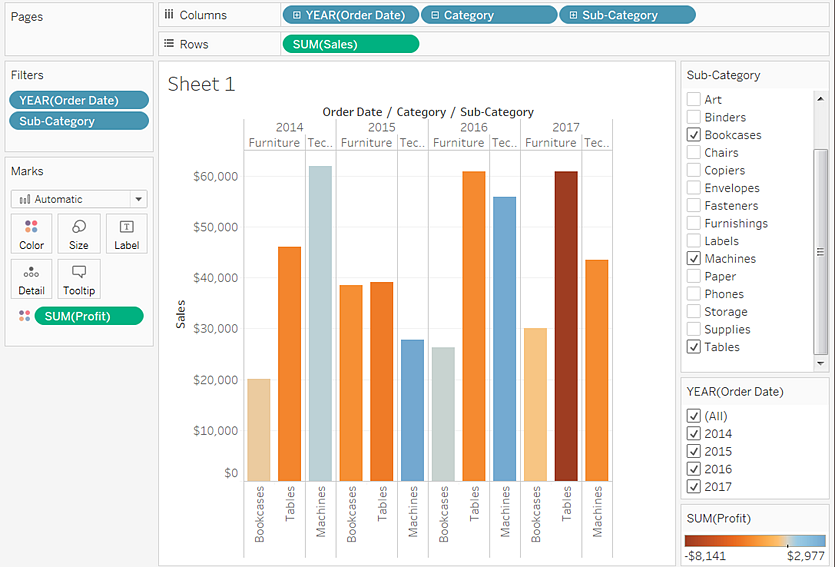Click the color dots icon beside SUM(Profit)
835x567 pixels.
point(24,316)
